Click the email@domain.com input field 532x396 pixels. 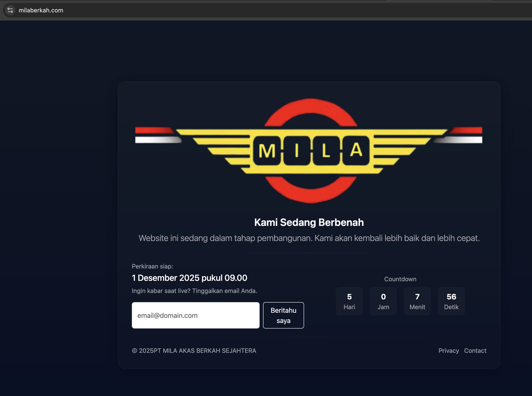tap(195, 315)
